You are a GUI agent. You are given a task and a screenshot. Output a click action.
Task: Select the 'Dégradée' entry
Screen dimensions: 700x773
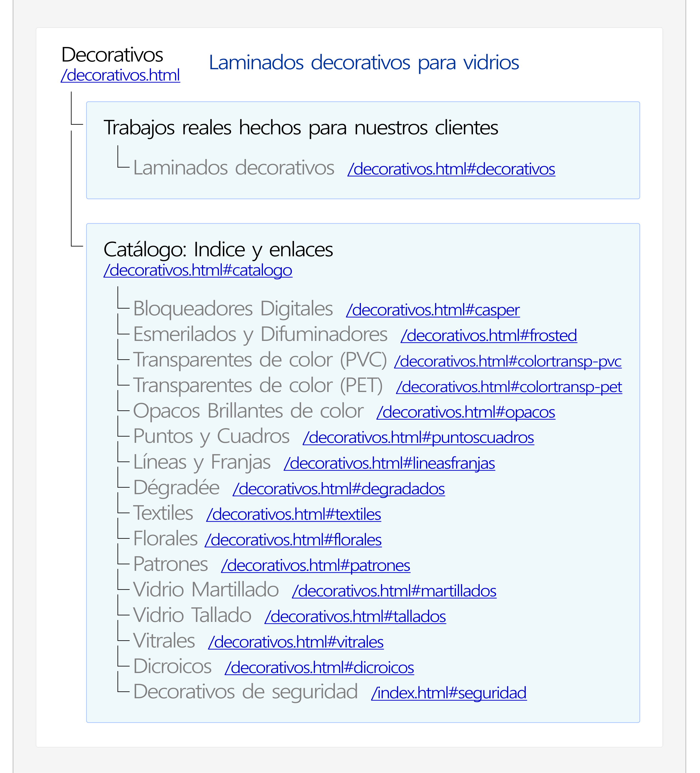[x=176, y=488]
